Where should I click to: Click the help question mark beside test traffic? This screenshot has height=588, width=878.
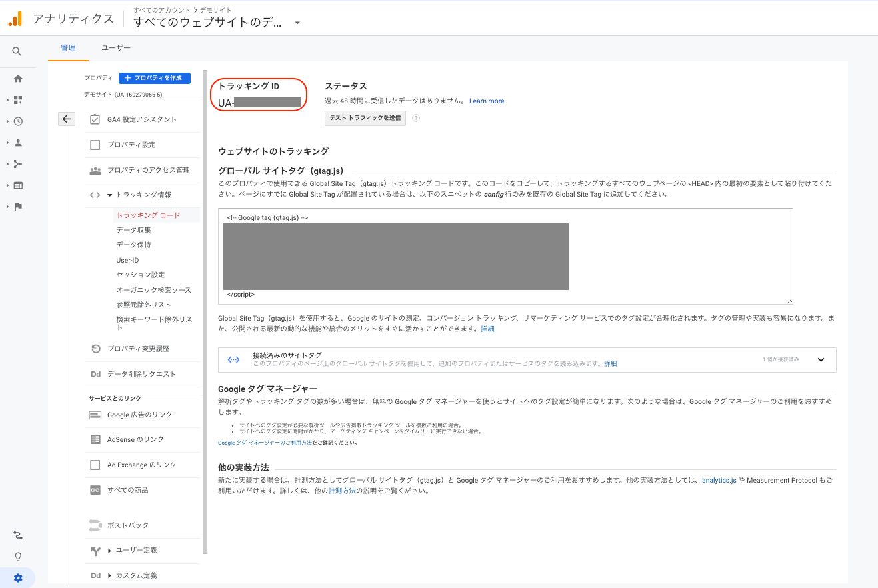coord(416,118)
